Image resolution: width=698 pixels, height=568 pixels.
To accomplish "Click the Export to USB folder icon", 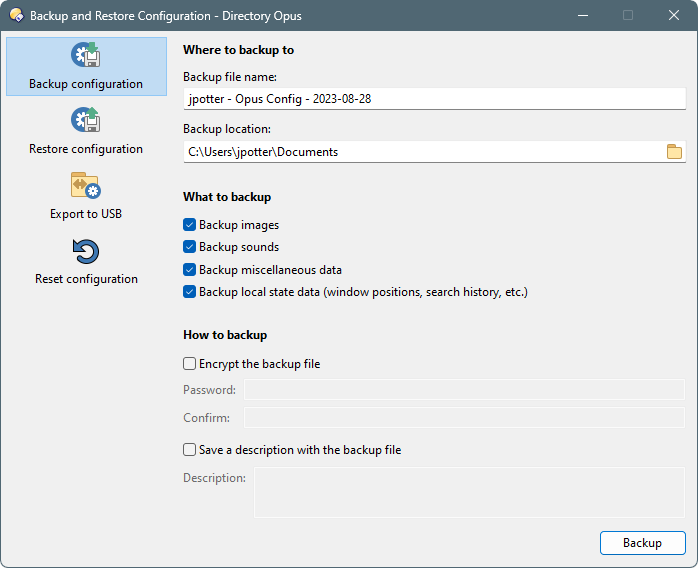I will (x=86, y=185).
